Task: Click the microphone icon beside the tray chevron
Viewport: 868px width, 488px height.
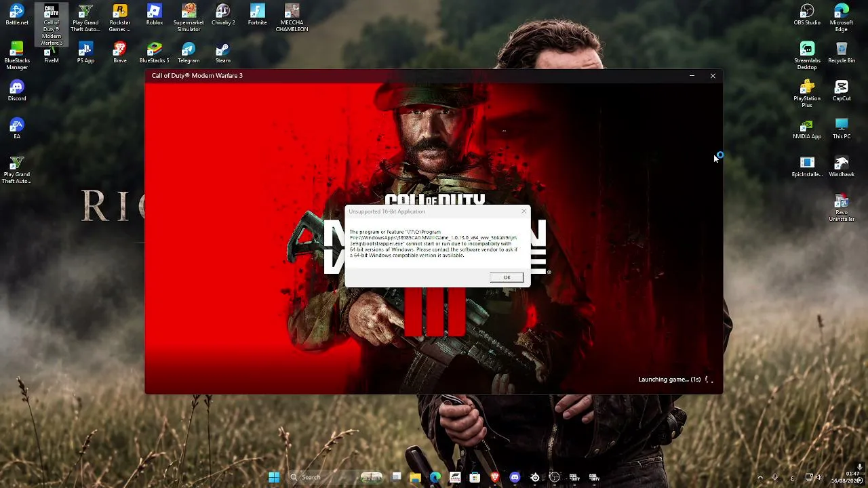Action: [775, 477]
